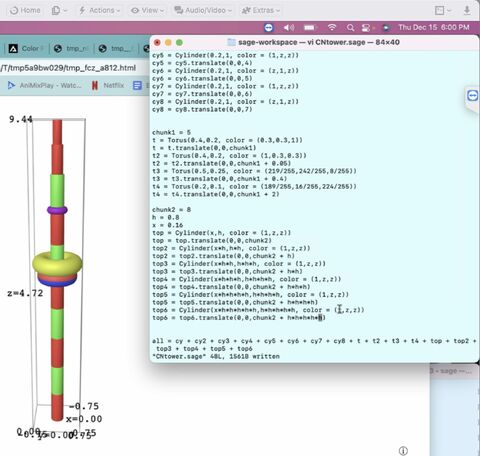This screenshot has height=456, width=480.
Task: Click the TeamViewer icon in macOS menu bar
Action: (x=269, y=27)
